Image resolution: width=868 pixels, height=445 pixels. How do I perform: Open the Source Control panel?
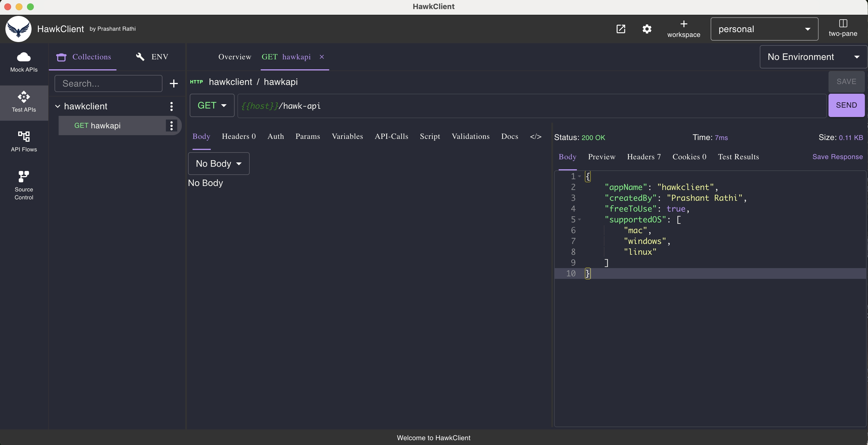[23, 185]
